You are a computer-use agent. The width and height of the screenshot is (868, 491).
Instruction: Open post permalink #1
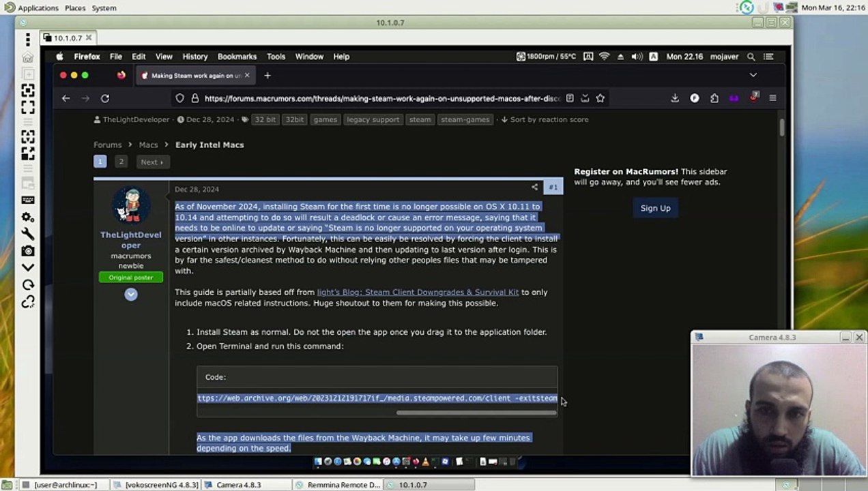(553, 187)
